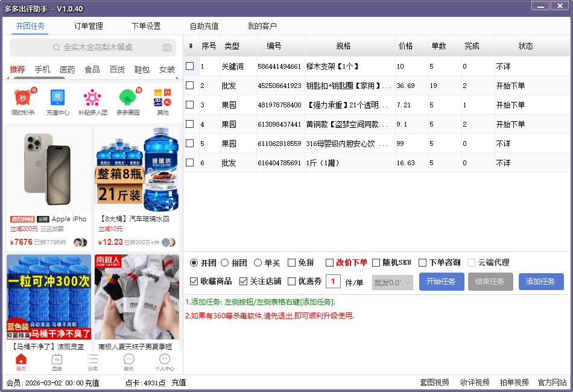Open the 限时秒杀 flash sale icon
This screenshot has height=392, width=573.
pyautogui.click(x=23, y=98)
